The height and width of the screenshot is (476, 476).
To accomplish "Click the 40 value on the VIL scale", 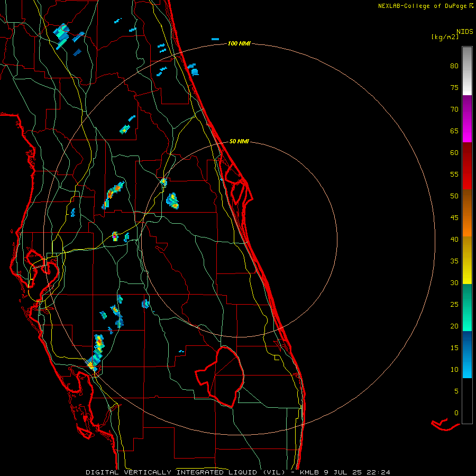I will (x=454, y=240).
